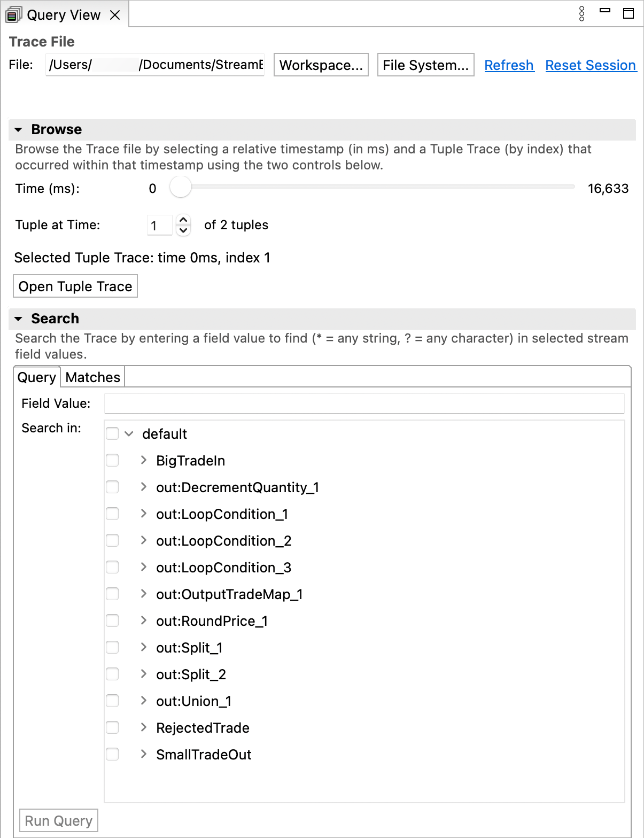Maximize the Query View panel

(x=629, y=13)
